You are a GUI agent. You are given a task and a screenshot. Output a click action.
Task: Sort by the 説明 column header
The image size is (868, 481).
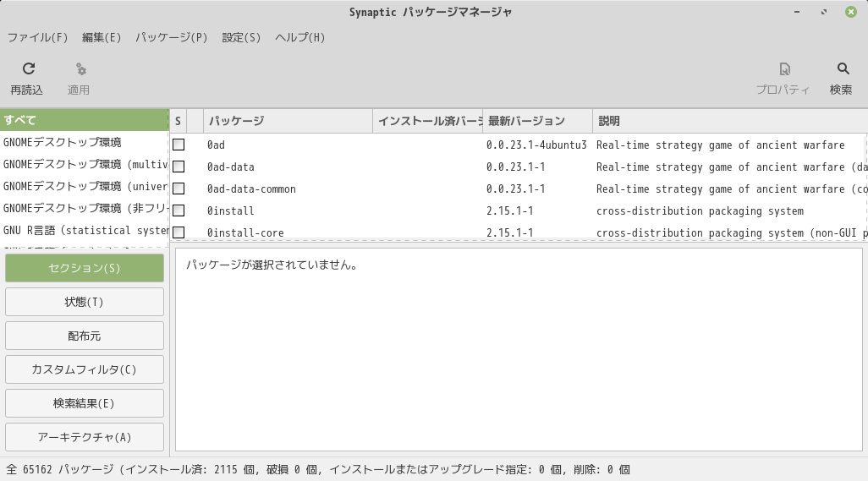click(x=729, y=121)
